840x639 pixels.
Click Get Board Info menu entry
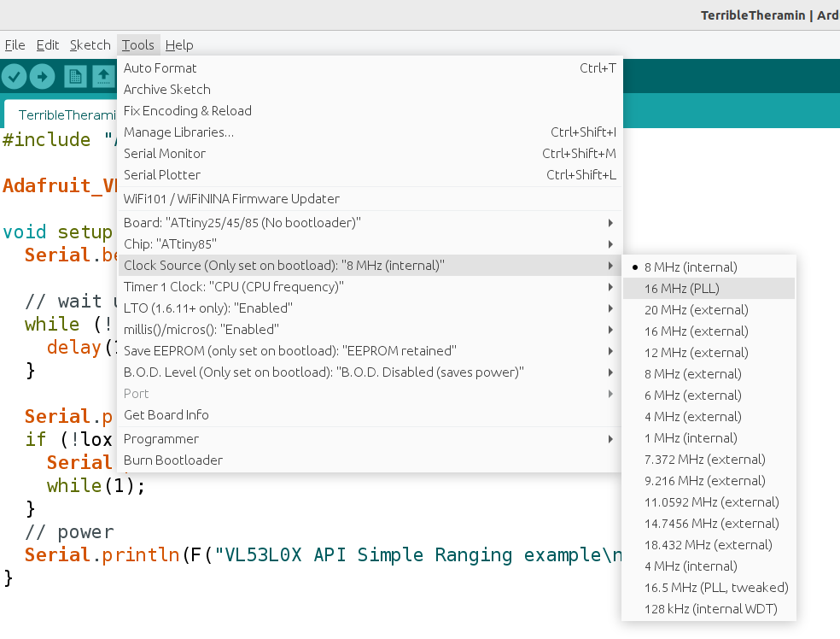[x=166, y=415]
